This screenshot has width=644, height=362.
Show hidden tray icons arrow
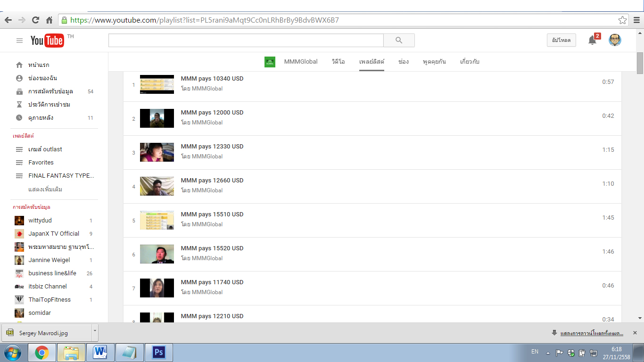[548, 353]
